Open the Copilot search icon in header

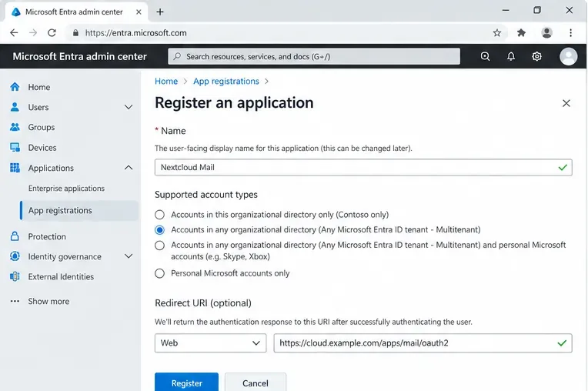(485, 56)
